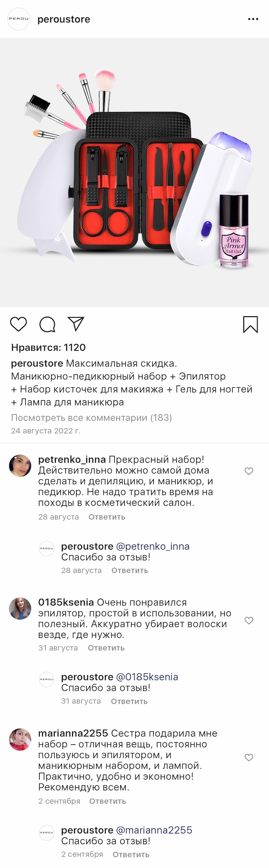Screen dimensions: 269x868
Task: Open 0185ksenia's avatar
Action: coord(20,609)
